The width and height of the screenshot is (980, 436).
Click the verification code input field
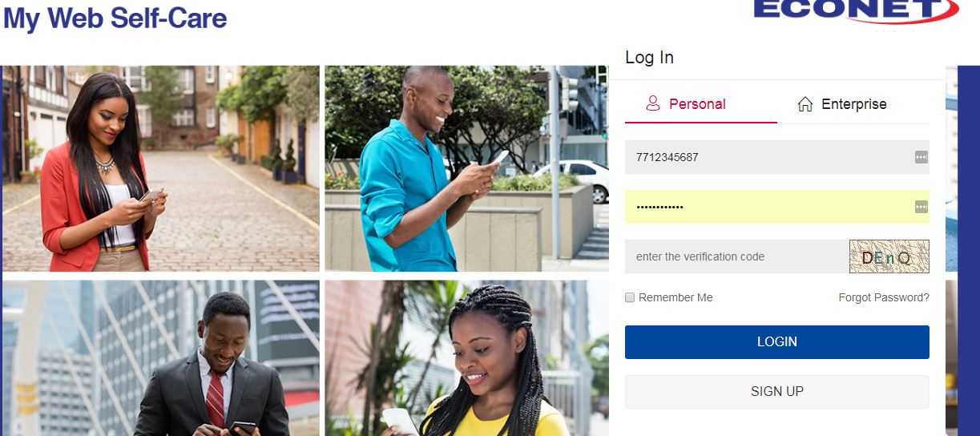coord(737,256)
